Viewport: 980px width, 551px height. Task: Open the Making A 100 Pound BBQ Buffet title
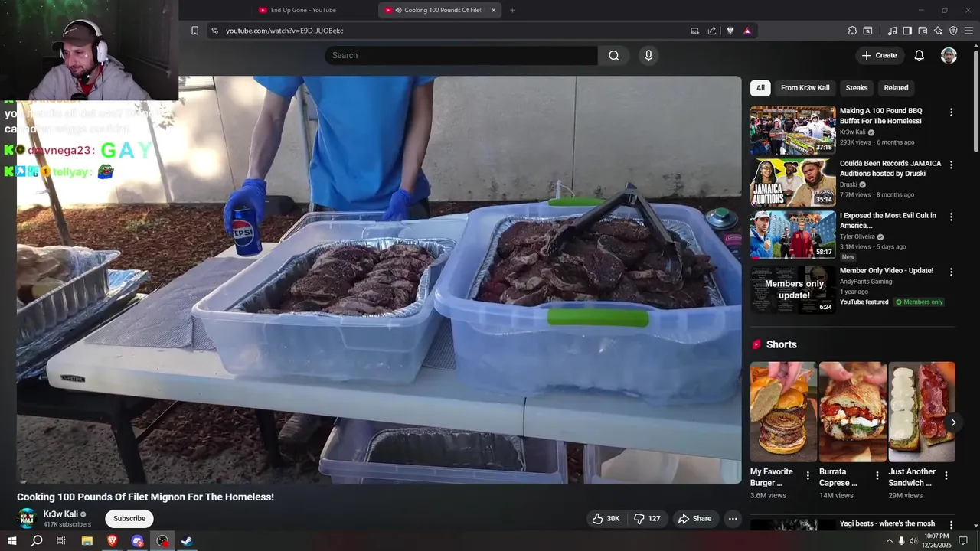click(x=880, y=116)
